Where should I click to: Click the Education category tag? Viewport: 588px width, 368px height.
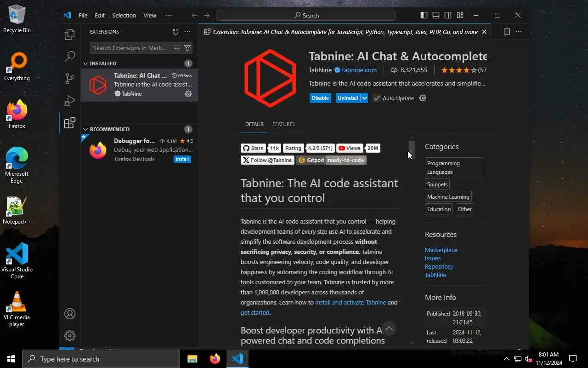coord(439,209)
